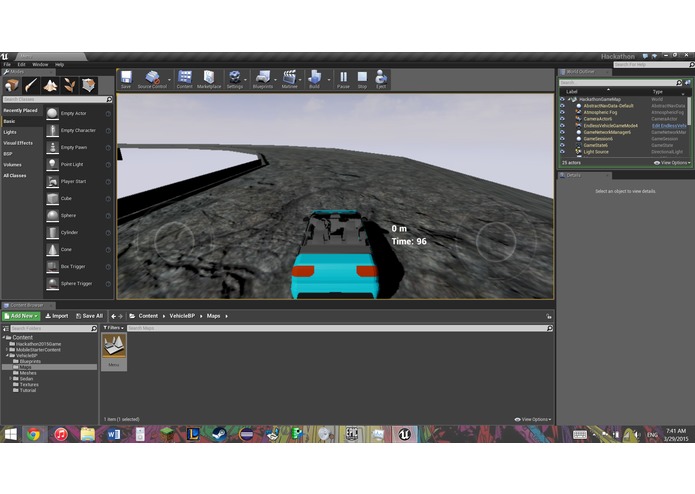The image size is (695, 494).
Task: Click the Import button
Action: point(57,316)
